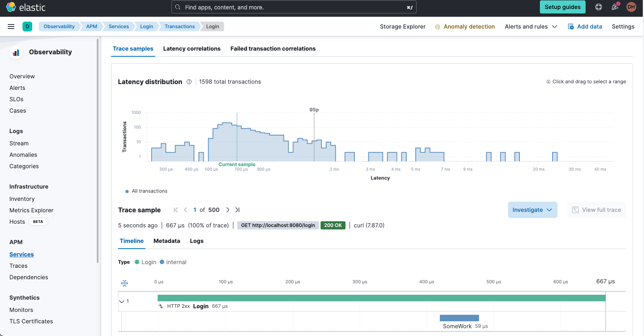Collapse the Login transaction row
644x336 pixels.
pyautogui.click(x=122, y=301)
